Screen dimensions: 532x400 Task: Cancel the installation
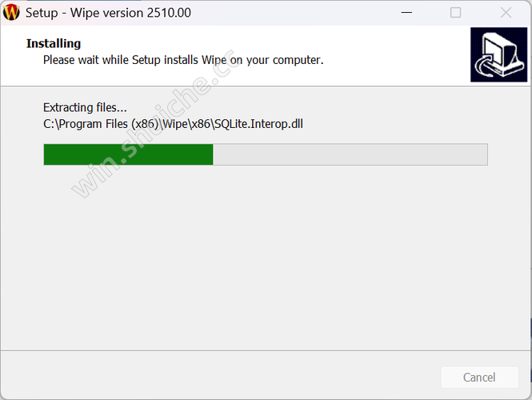coord(479,378)
